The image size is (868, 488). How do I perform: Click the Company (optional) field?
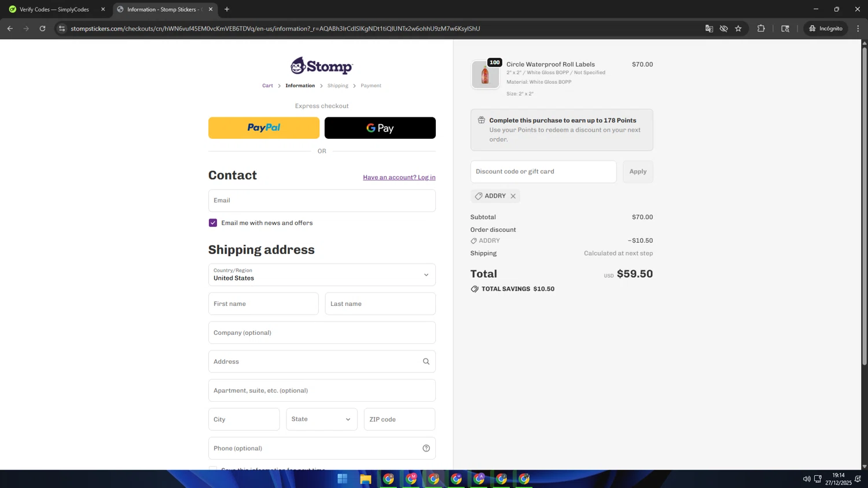pos(322,332)
